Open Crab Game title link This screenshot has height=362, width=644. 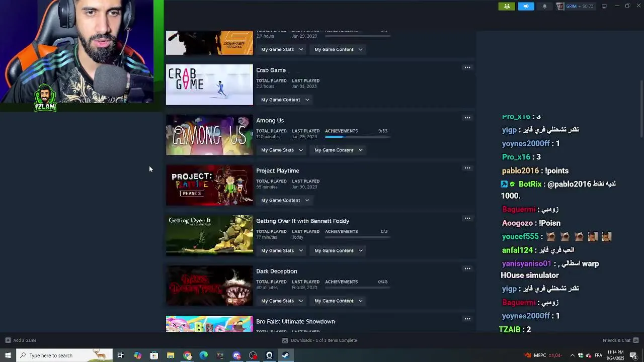(271, 70)
